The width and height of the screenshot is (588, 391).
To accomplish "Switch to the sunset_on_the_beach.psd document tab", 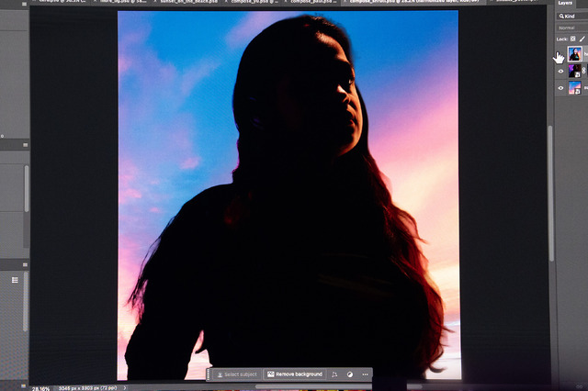I will point(188,2).
